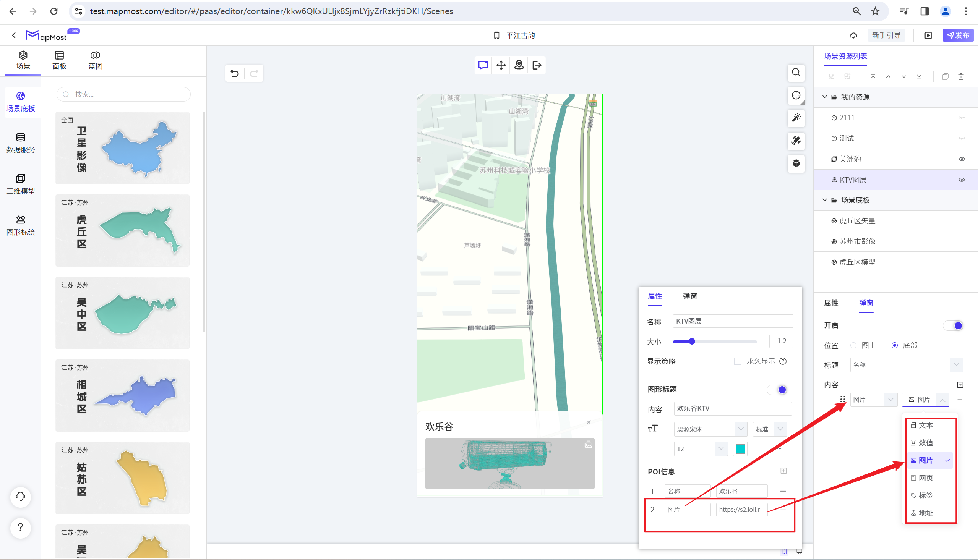Switch to 属性 tab in right sidebar
Viewport: 978px width, 560px height.
click(x=831, y=303)
